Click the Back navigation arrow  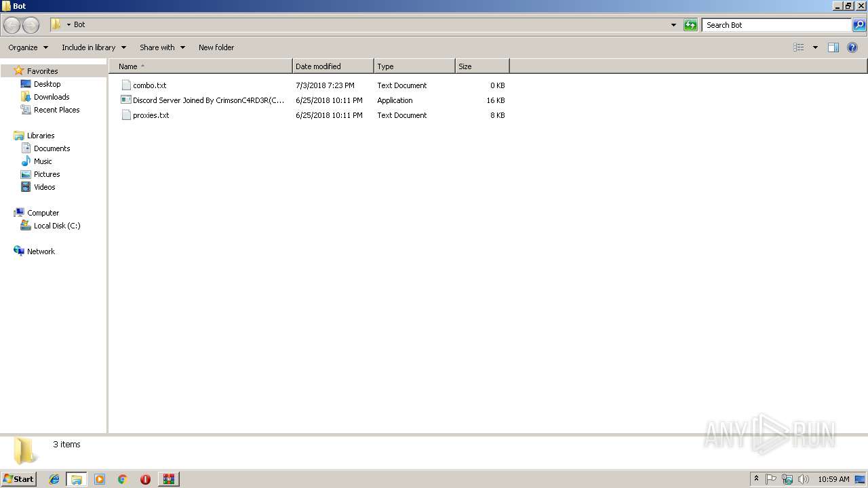click(x=12, y=25)
